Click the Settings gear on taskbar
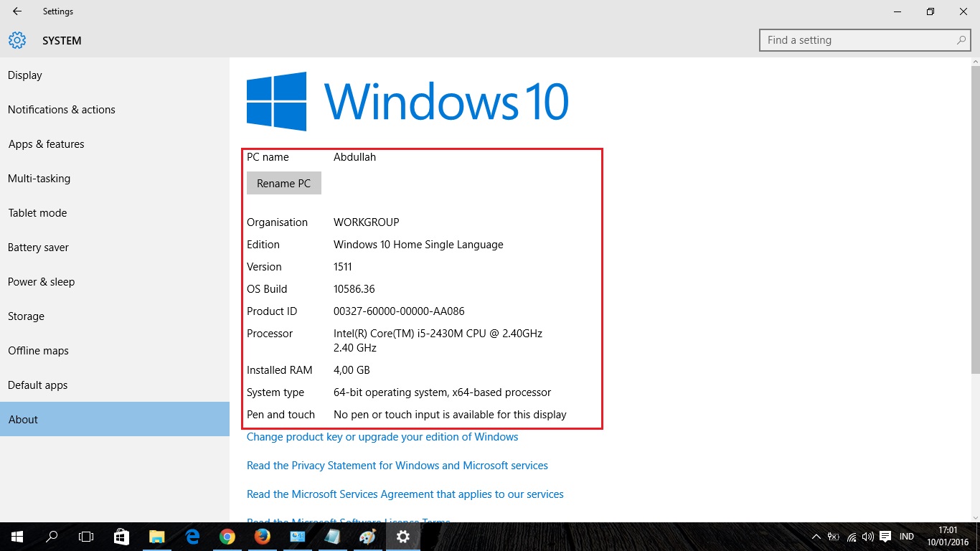The width and height of the screenshot is (980, 551). click(402, 537)
